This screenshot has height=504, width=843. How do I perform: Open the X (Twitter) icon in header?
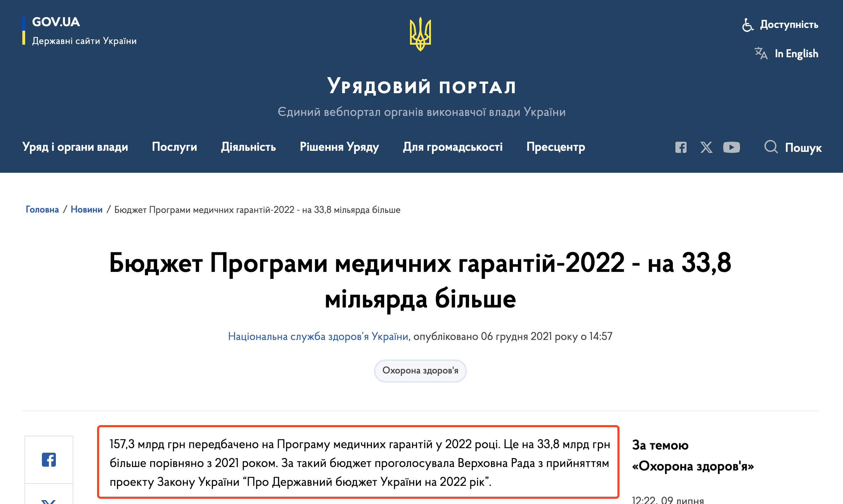(x=706, y=147)
